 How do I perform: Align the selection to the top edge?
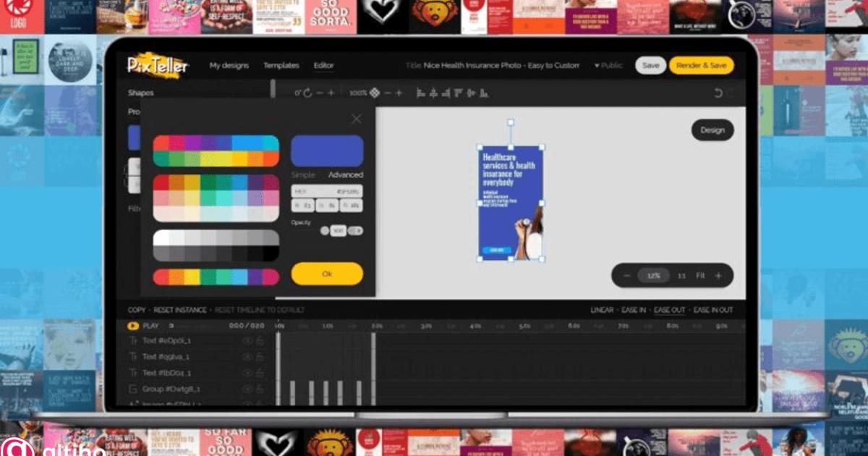pyautogui.click(x=459, y=93)
